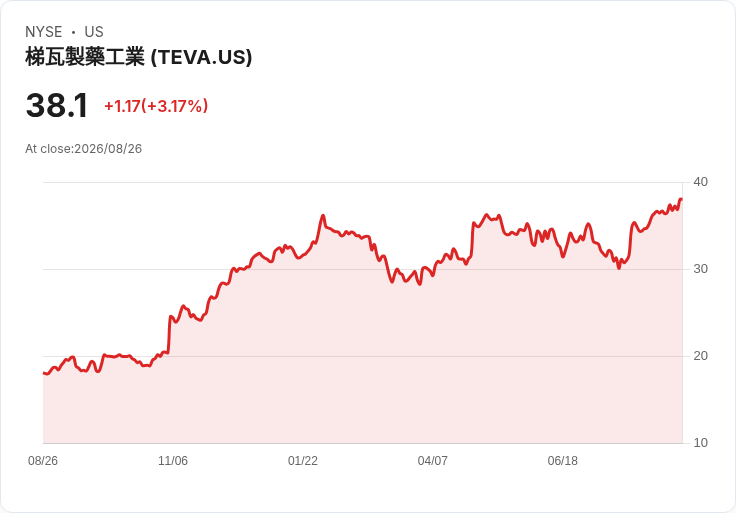Click the +1.17(+3.17%) change value

[156, 106]
